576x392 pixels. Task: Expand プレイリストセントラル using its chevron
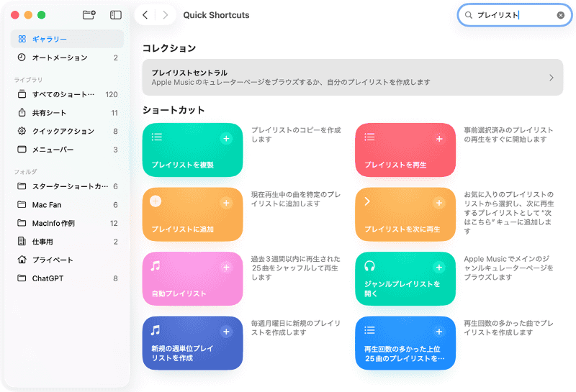pyautogui.click(x=551, y=78)
